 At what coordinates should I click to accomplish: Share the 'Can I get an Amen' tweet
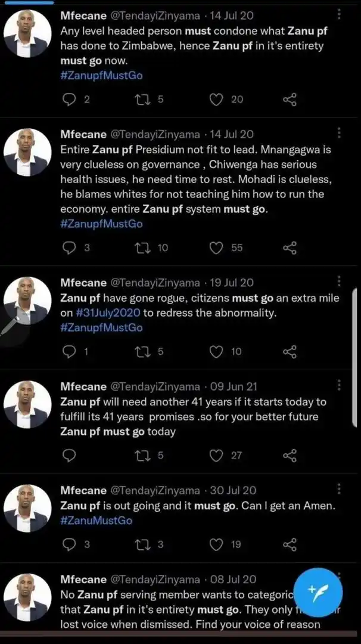click(290, 544)
